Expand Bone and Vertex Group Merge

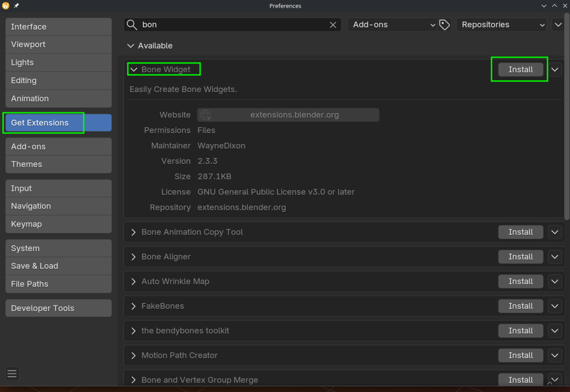click(134, 380)
